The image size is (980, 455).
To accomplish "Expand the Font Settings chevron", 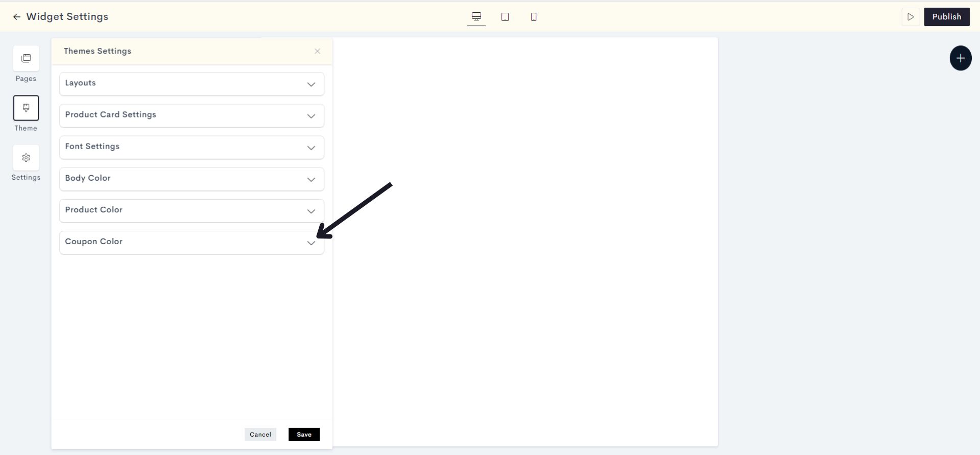I will [311, 148].
